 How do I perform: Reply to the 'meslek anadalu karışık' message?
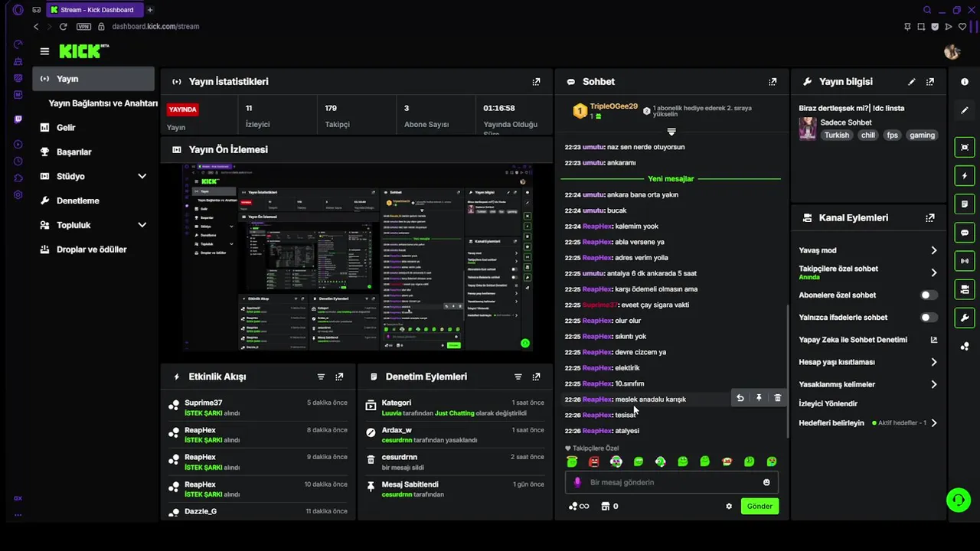[740, 398]
